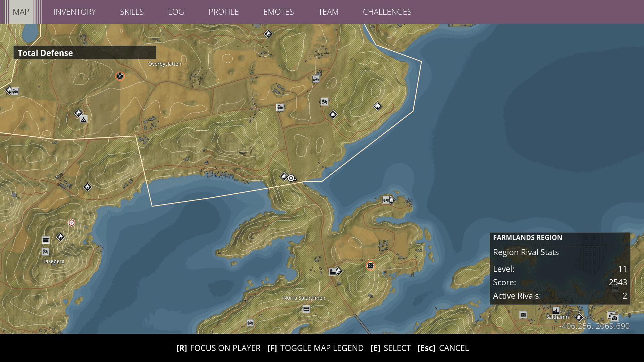Screen dimensions: 644x362
Task: Select safehouse icon at top of map
Action: point(268,34)
